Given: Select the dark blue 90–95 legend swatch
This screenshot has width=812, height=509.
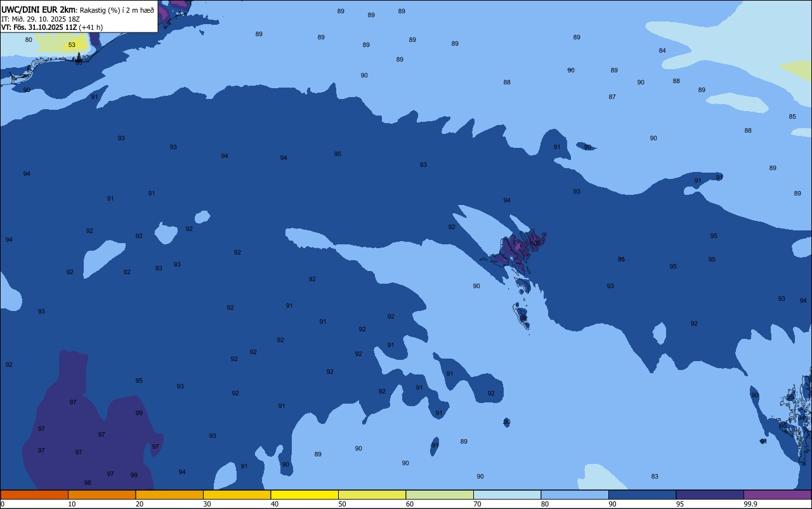Looking at the screenshot, I should click(642, 494).
